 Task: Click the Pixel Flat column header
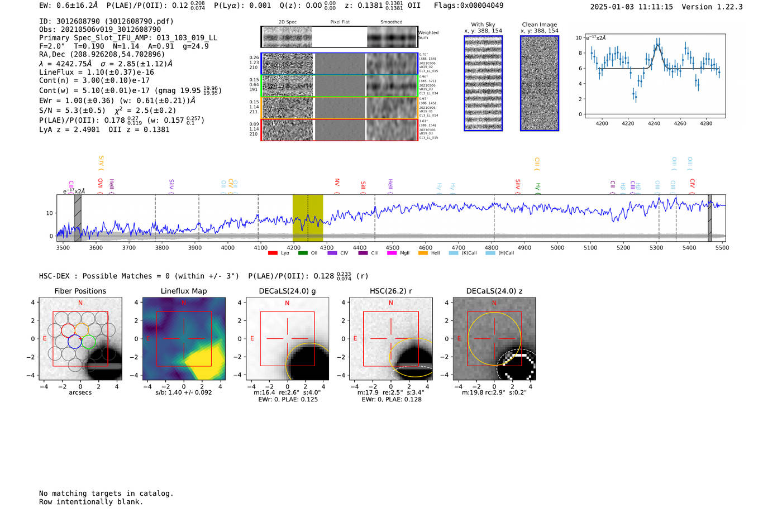(340, 22)
